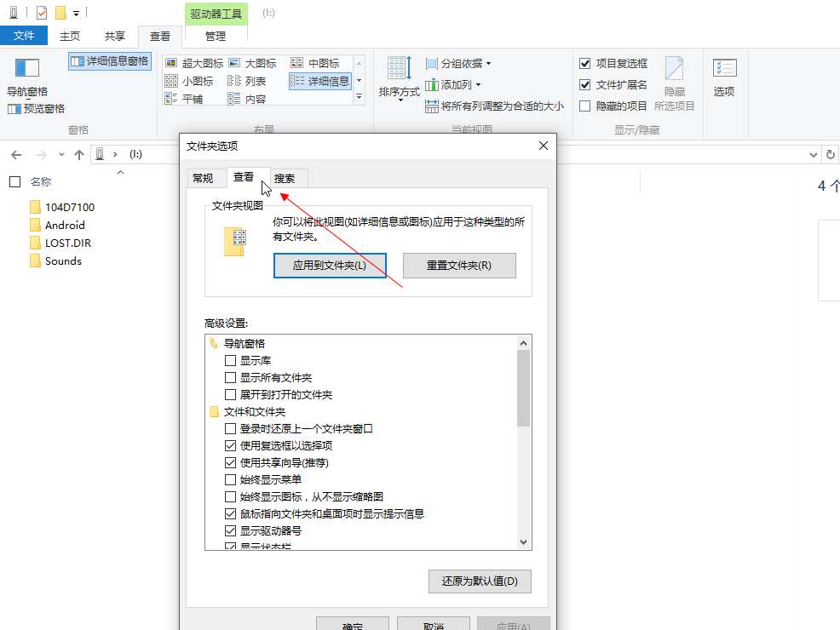Switch to Share (共享) ribbon tab
Screen dimensions: 840x630
click(115, 36)
